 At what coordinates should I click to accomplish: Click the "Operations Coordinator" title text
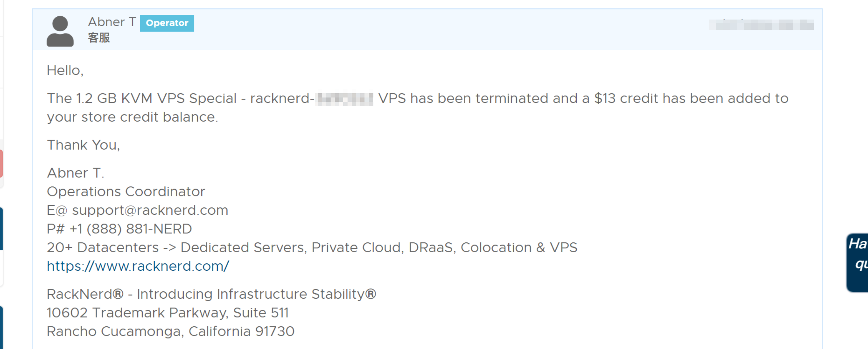click(126, 192)
